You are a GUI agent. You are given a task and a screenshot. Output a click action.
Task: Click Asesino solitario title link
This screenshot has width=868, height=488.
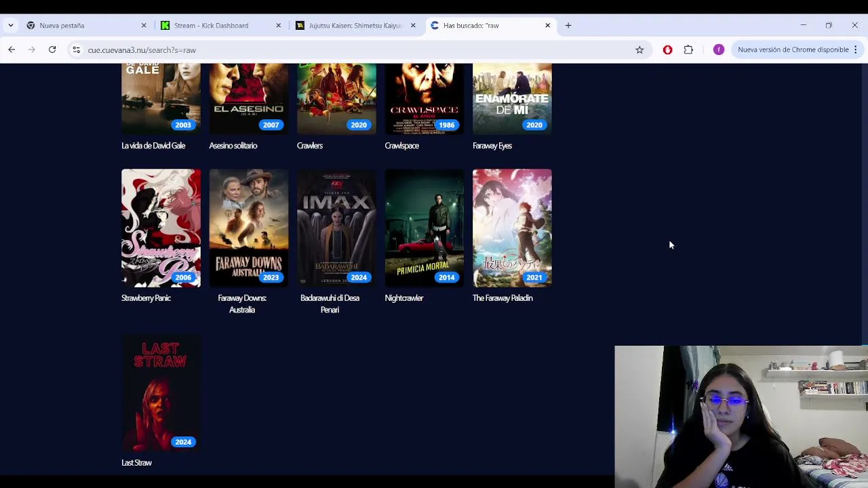click(233, 146)
